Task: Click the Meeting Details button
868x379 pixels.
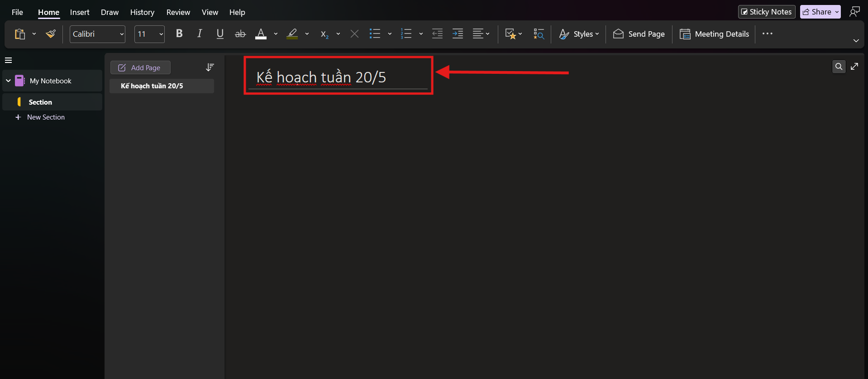Action: pos(714,34)
